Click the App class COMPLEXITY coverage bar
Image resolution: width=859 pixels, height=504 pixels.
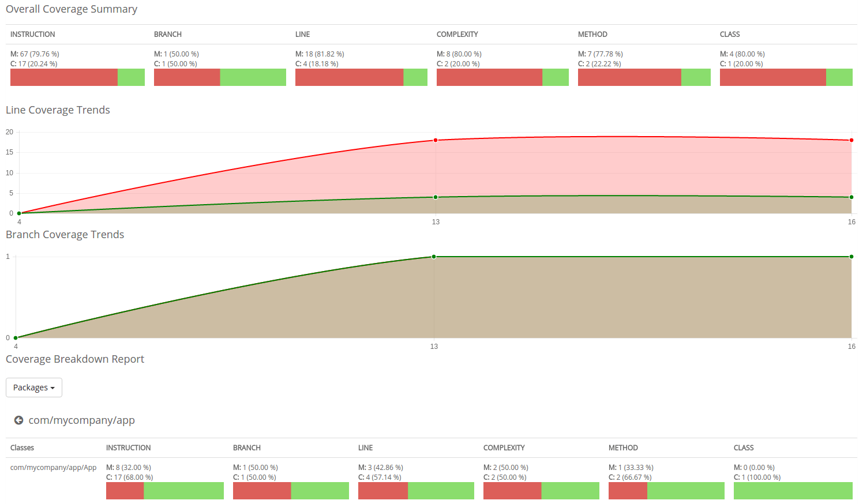pyautogui.click(x=541, y=491)
